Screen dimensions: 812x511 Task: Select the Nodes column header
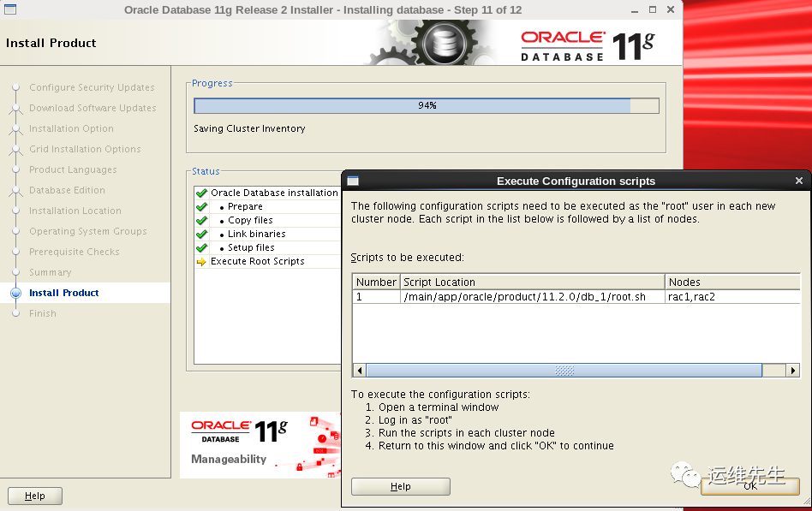pyautogui.click(x=732, y=282)
